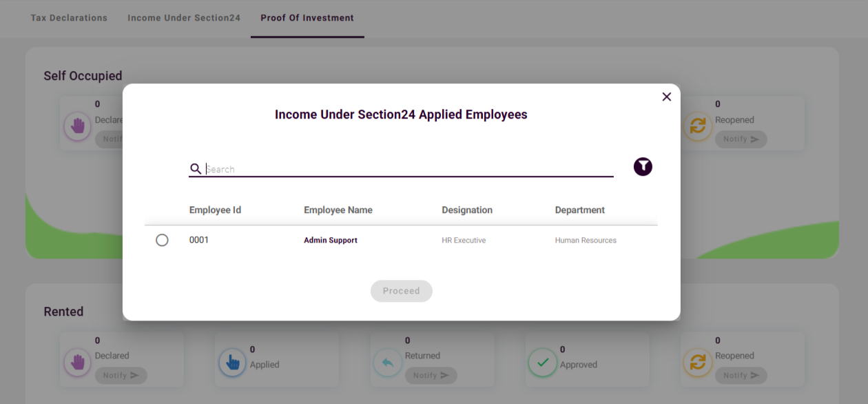Viewport: 868px width, 404px height.
Task: Open the Income Under Section24 tab
Action: coord(184,18)
